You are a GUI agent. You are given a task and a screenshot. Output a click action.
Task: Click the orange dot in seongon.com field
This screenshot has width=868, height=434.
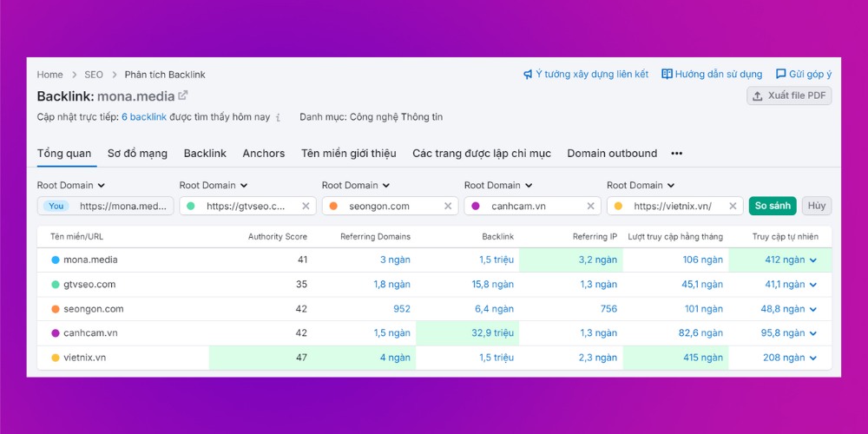point(333,206)
